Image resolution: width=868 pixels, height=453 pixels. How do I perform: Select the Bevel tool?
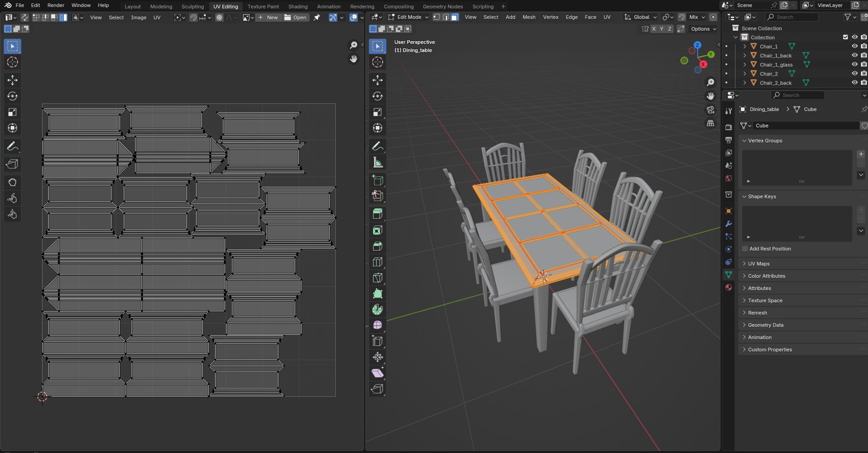[x=377, y=246]
